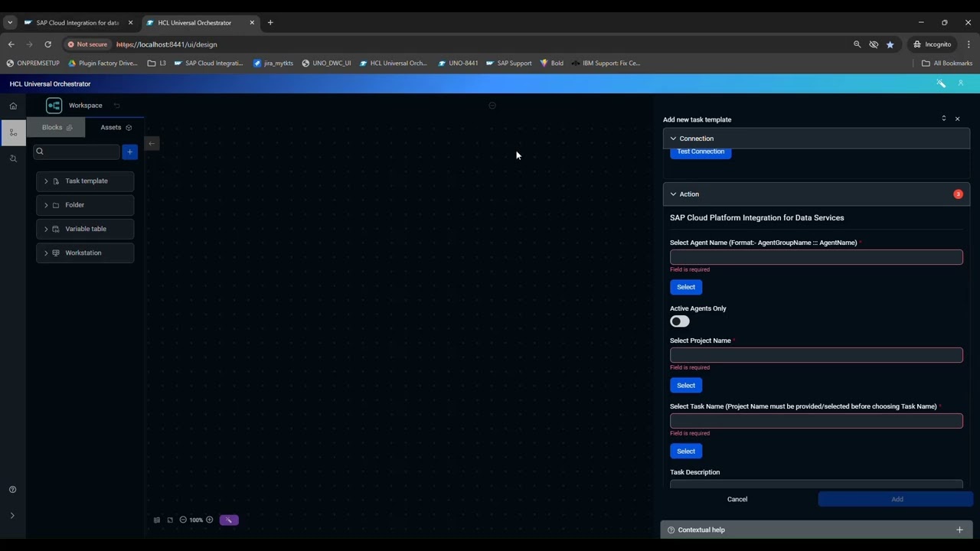Click the browser address bar URL
Image resolution: width=980 pixels, height=551 pixels.
tap(167, 44)
